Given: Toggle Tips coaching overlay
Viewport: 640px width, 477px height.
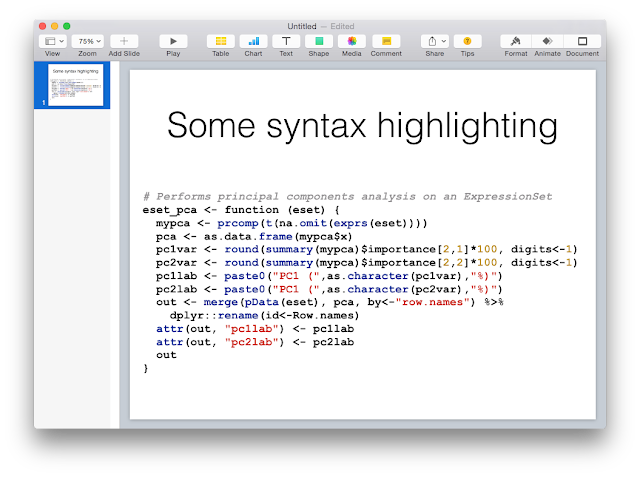Looking at the screenshot, I should (x=467, y=41).
